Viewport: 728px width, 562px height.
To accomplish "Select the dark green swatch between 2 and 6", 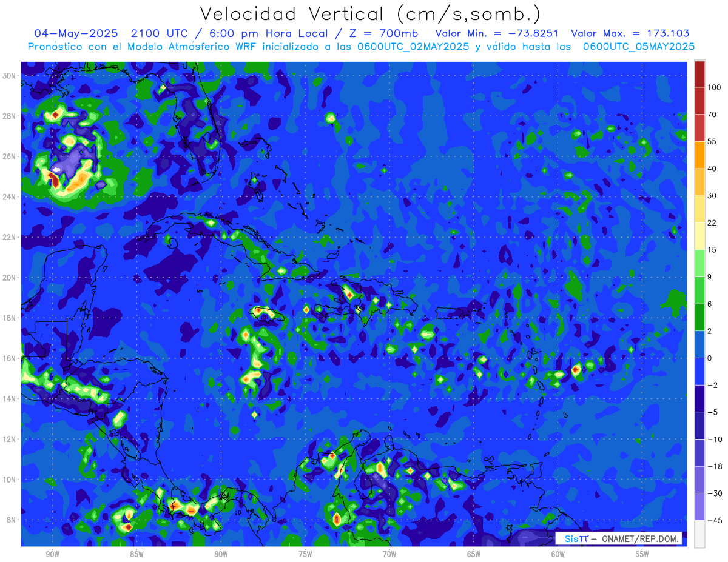I will coord(700,318).
